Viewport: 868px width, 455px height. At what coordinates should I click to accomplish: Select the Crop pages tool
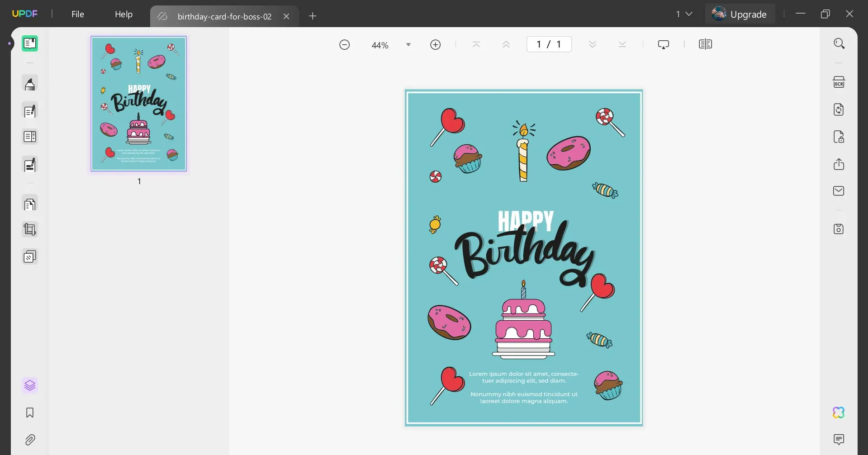30,229
